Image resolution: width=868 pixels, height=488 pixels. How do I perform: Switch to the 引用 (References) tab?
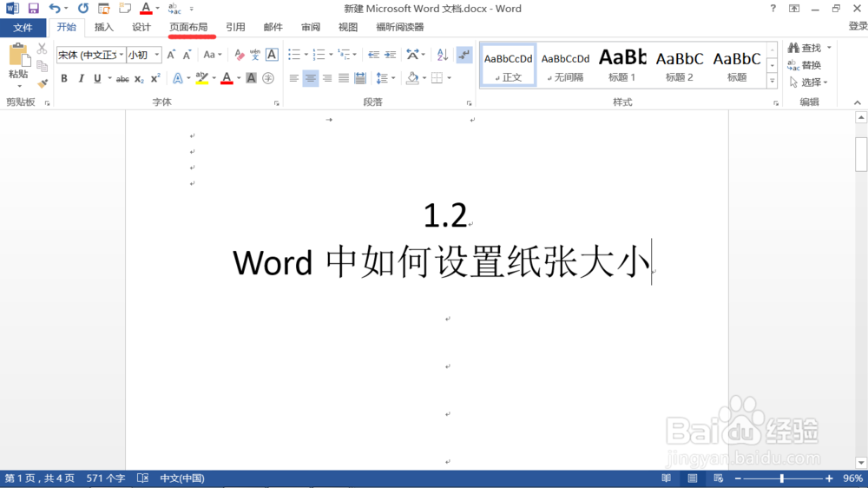pos(236,27)
